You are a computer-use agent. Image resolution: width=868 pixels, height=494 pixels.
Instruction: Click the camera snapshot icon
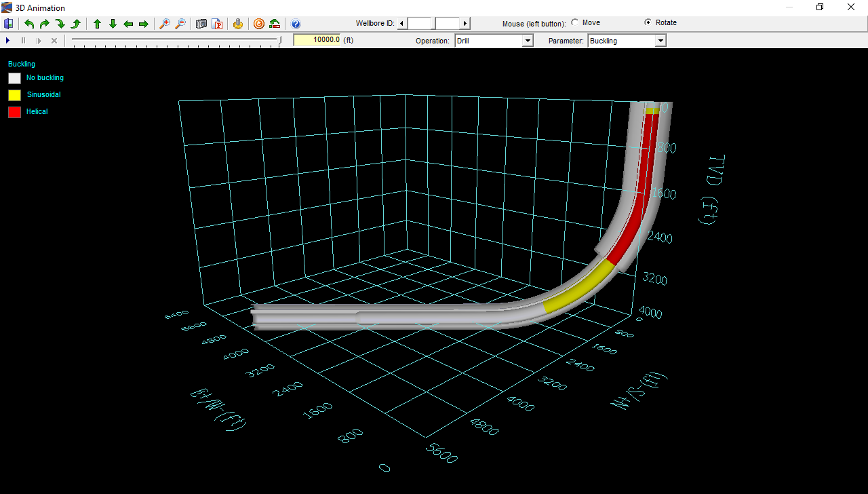pos(201,24)
